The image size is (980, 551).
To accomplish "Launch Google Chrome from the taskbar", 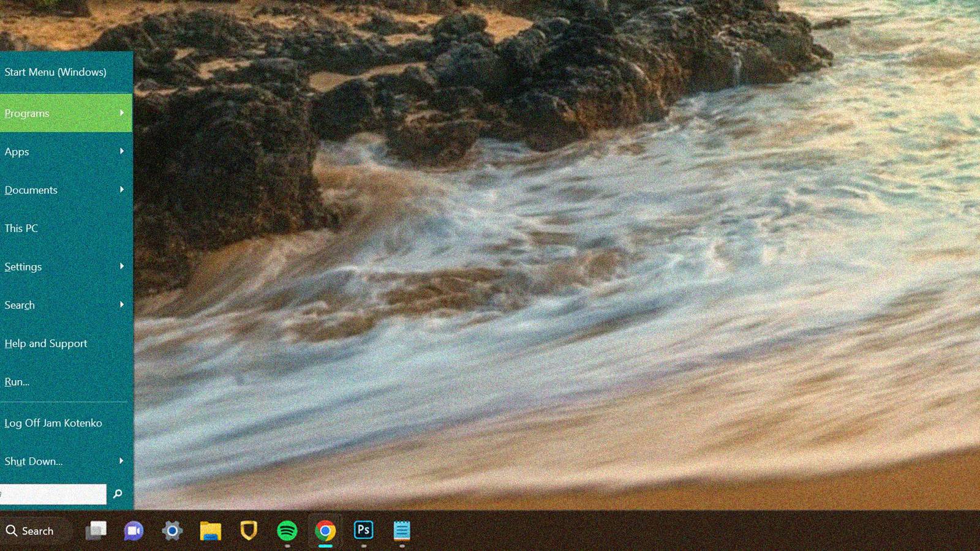I will (325, 531).
